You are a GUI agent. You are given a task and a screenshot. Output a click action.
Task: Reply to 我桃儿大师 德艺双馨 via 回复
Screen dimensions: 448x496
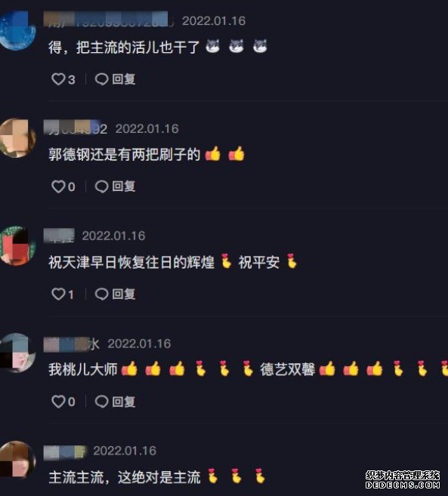coord(124,402)
